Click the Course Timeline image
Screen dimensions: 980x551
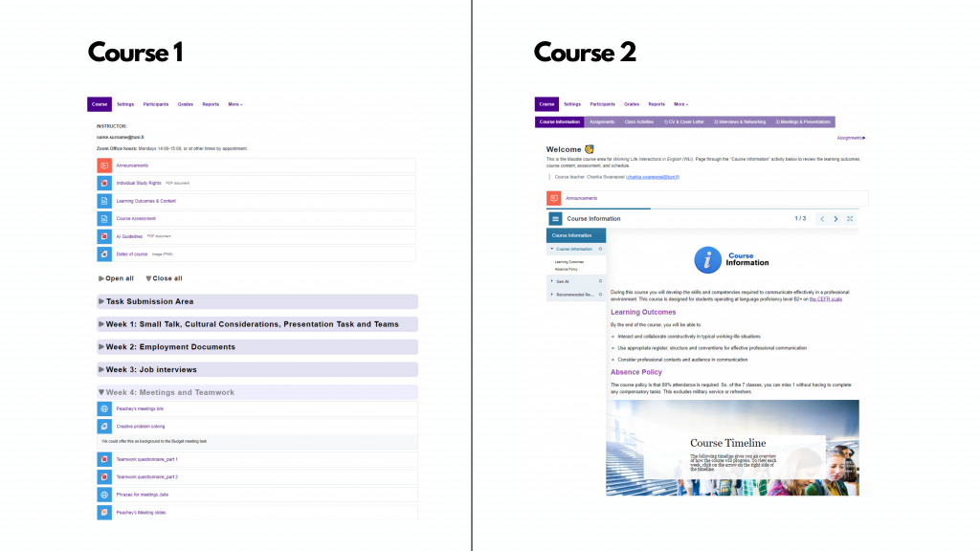[732, 447]
